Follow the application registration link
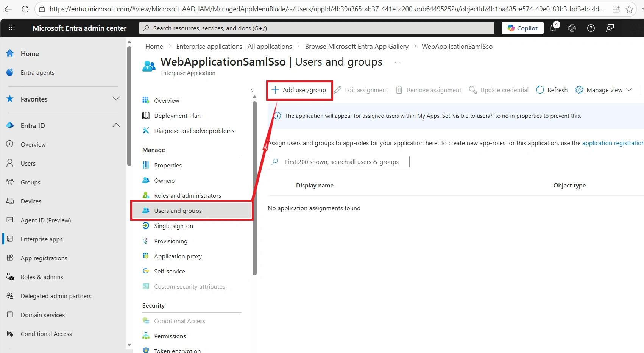 pos(613,143)
